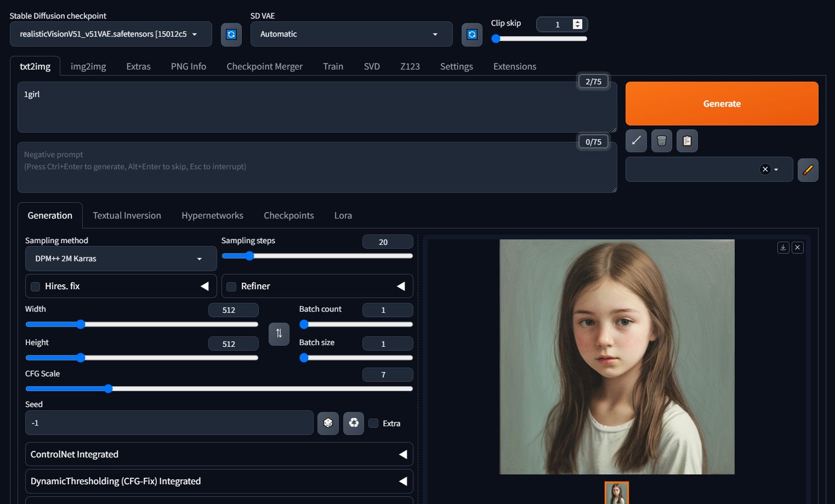The width and height of the screenshot is (835, 504).
Task: Open the Lora tab
Action: (343, 215)
